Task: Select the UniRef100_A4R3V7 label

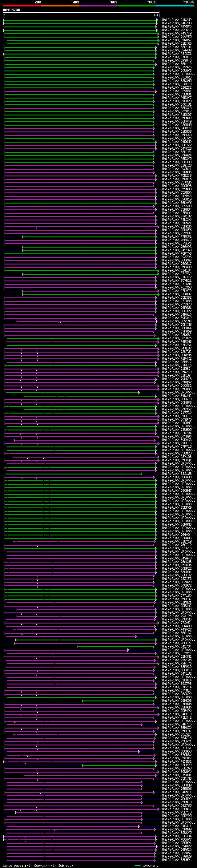Action: pos(177,98)
